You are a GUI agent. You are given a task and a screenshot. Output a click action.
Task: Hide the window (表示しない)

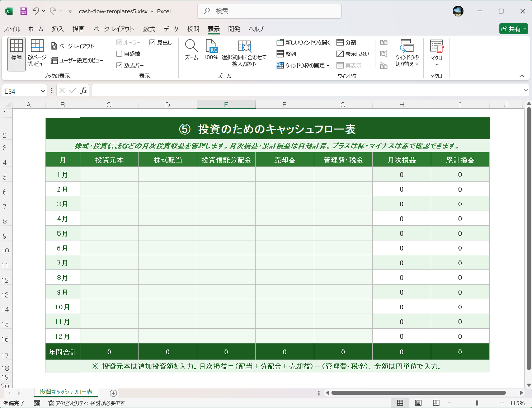tap(353, 54)
